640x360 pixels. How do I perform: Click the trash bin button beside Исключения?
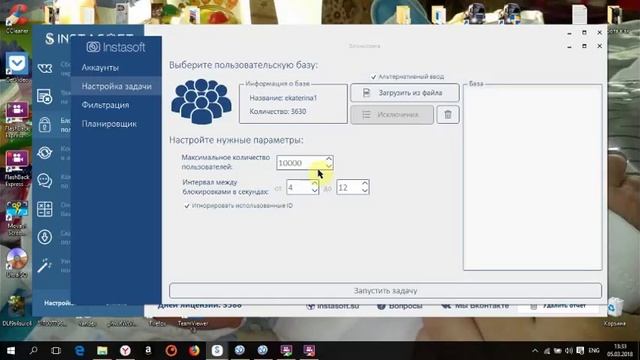tap(448, 115)
